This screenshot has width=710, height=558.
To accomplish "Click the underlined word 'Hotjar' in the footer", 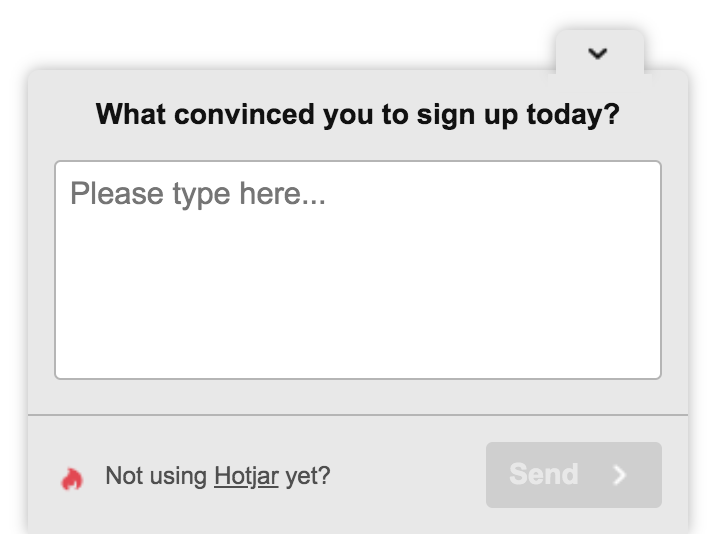I will click(x=246, y=476).
